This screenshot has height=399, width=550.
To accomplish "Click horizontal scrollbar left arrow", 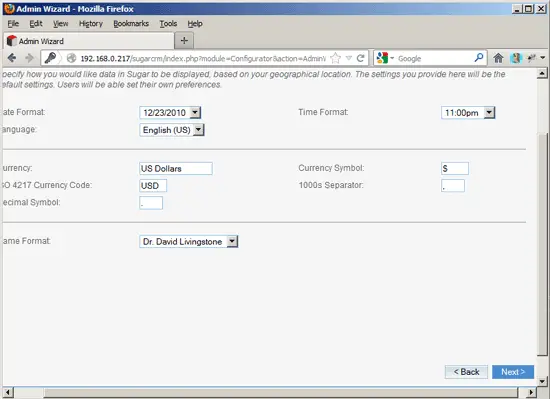I will (x=7, y=392).
